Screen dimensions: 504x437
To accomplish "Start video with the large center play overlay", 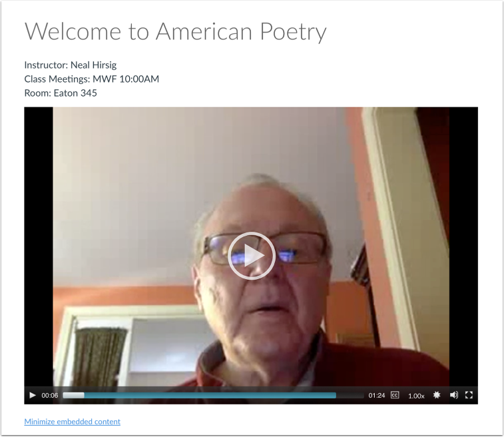I will tap(252, 256).
